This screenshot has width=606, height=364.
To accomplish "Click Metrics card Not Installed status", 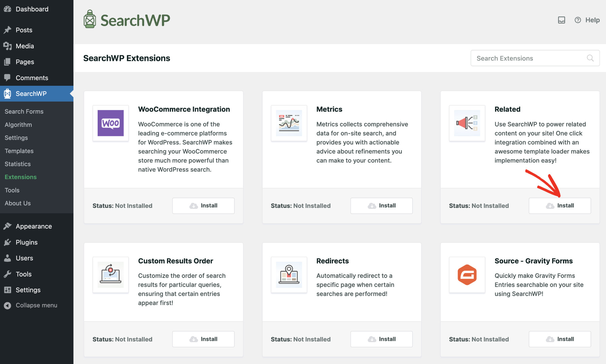I will pos(312,206).
